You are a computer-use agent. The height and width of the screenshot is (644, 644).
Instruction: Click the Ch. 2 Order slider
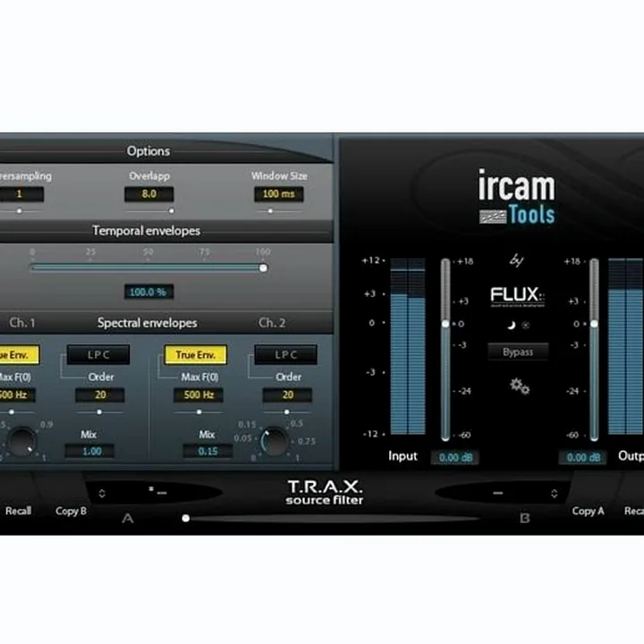tap(287, 412)
